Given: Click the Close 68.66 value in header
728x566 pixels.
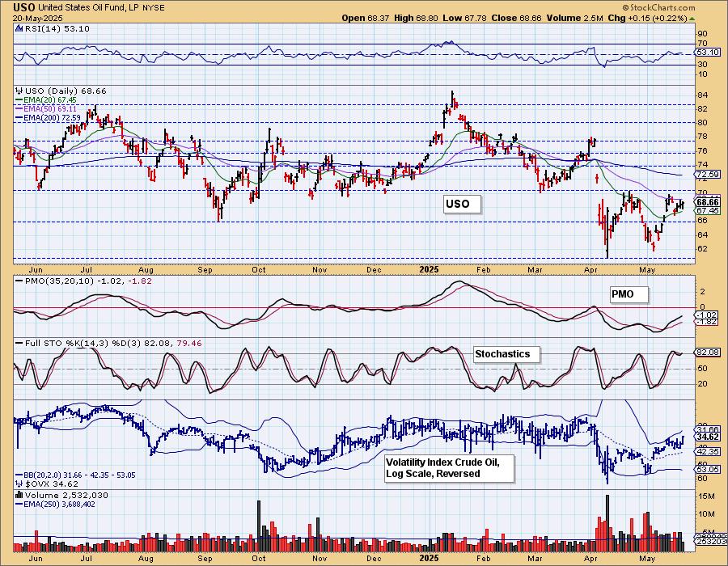Looking at the screenshot, I should (x=516, y=18).
